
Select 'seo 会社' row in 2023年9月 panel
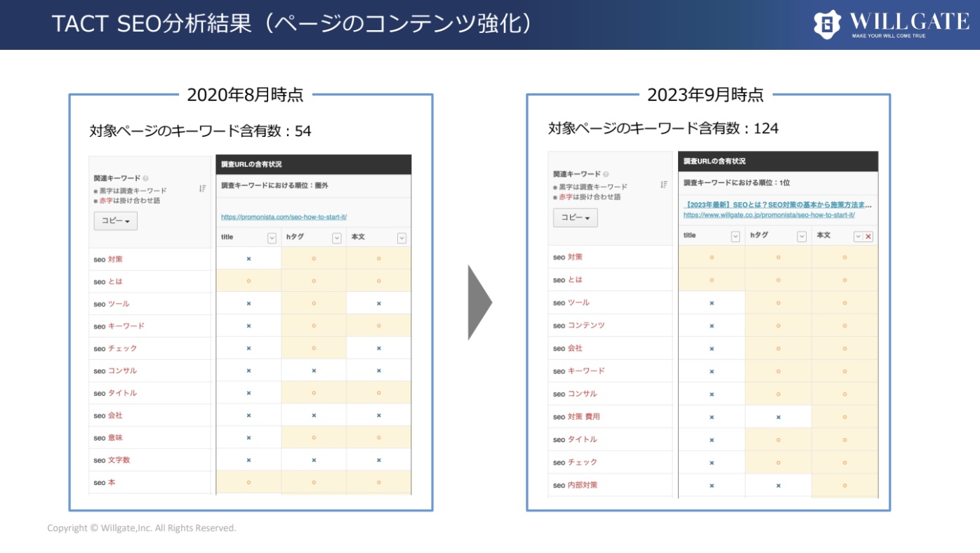(610, 348)
